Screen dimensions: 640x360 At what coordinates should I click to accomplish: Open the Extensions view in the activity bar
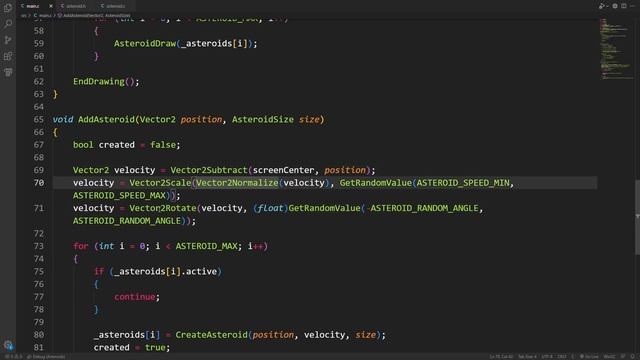(8, 56)
